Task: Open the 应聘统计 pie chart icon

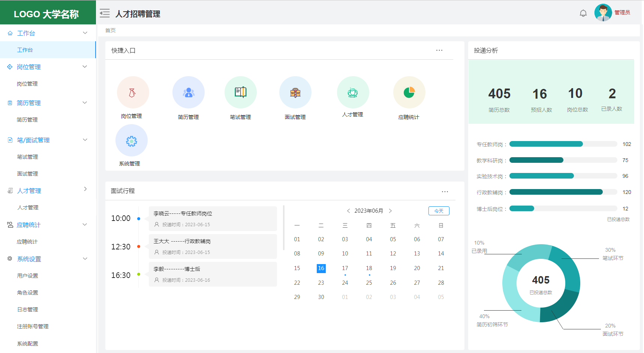Action: coord(409,92)
